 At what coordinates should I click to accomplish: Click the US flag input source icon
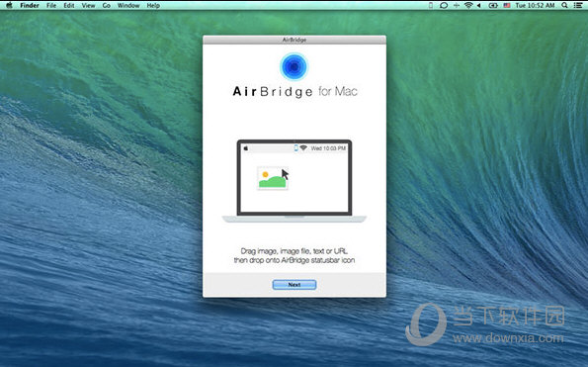(507, 5)
